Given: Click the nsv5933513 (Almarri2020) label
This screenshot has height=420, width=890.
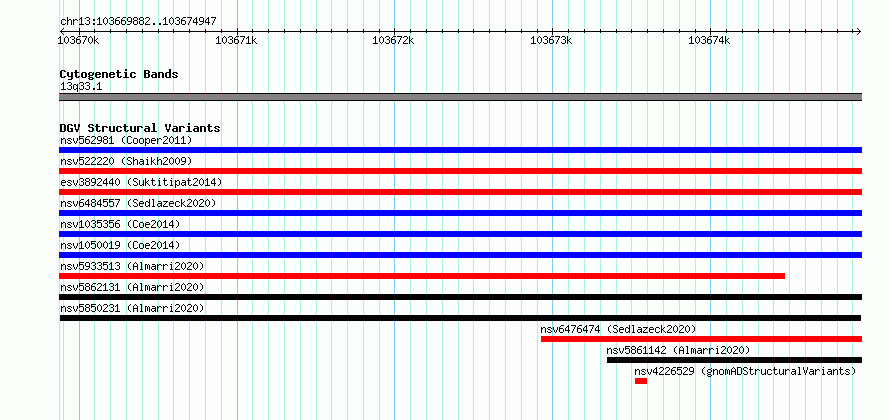Looking at the screenshot, I should (x=132, y=266).
